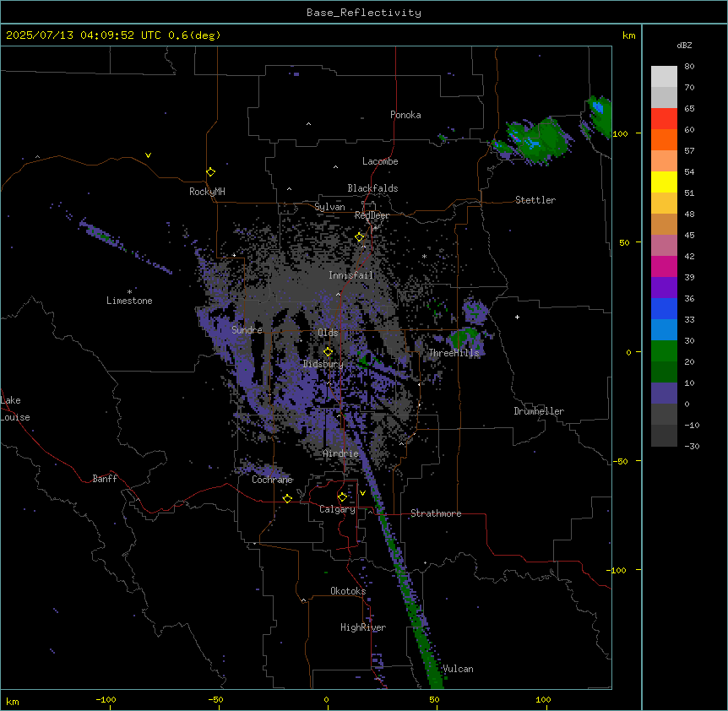The height and width of the screenshot is (711, 728).
Task: Click the yellow marker above Didsbury
Action: point(328,351)
